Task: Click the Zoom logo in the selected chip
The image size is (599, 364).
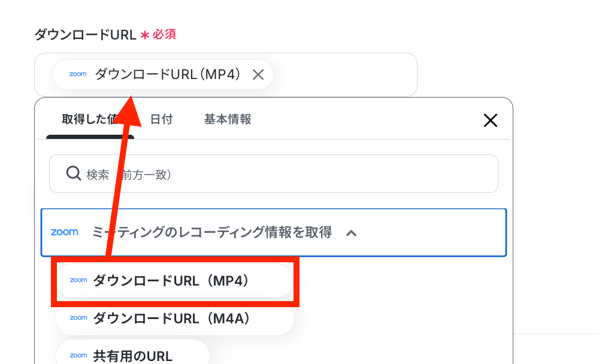Action: [78, 74]
